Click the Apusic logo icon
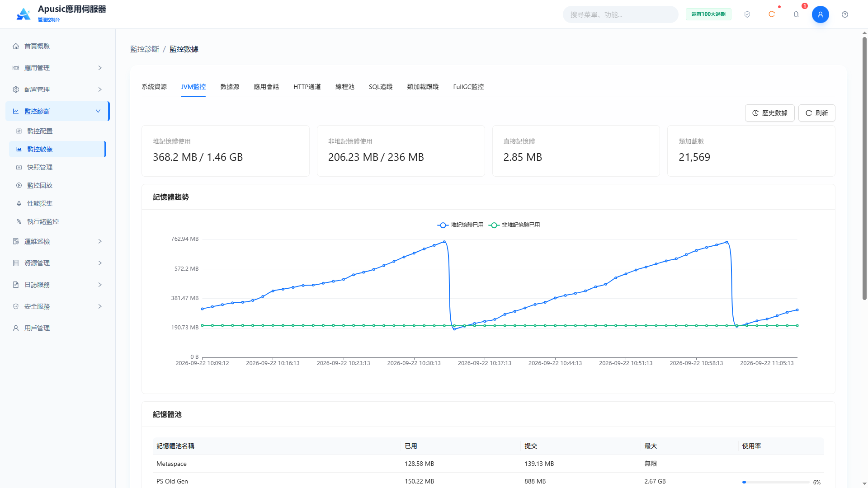This screenshot has width=868, height=488. 24,14
